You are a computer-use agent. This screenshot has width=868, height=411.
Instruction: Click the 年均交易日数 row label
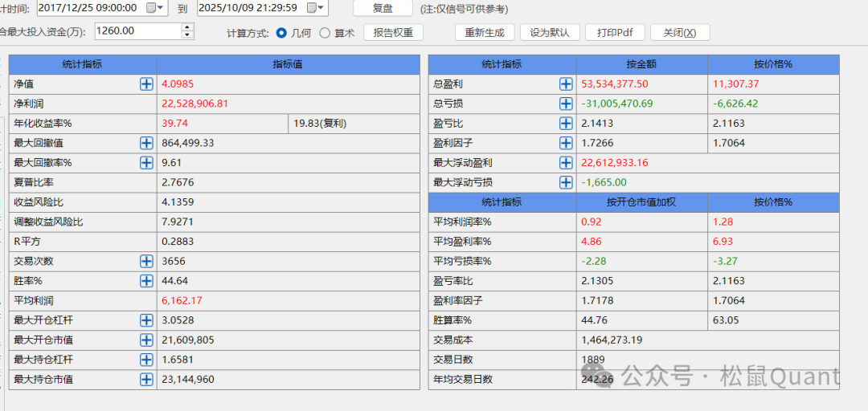pos(463,380)
